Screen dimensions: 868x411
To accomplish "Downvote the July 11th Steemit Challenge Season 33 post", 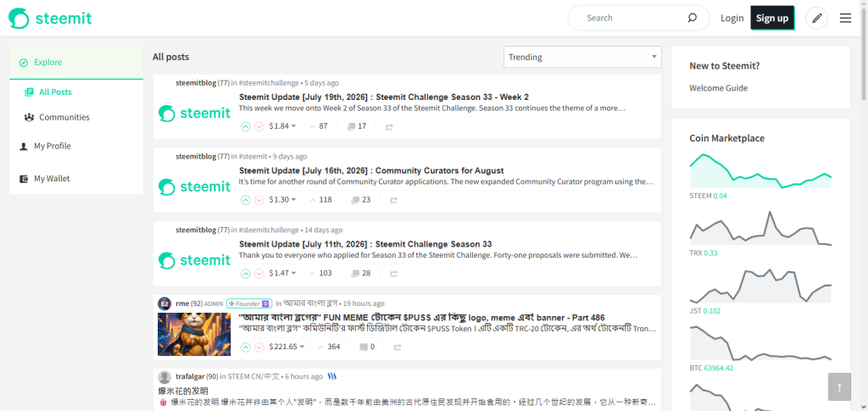I will coord(259,273).
